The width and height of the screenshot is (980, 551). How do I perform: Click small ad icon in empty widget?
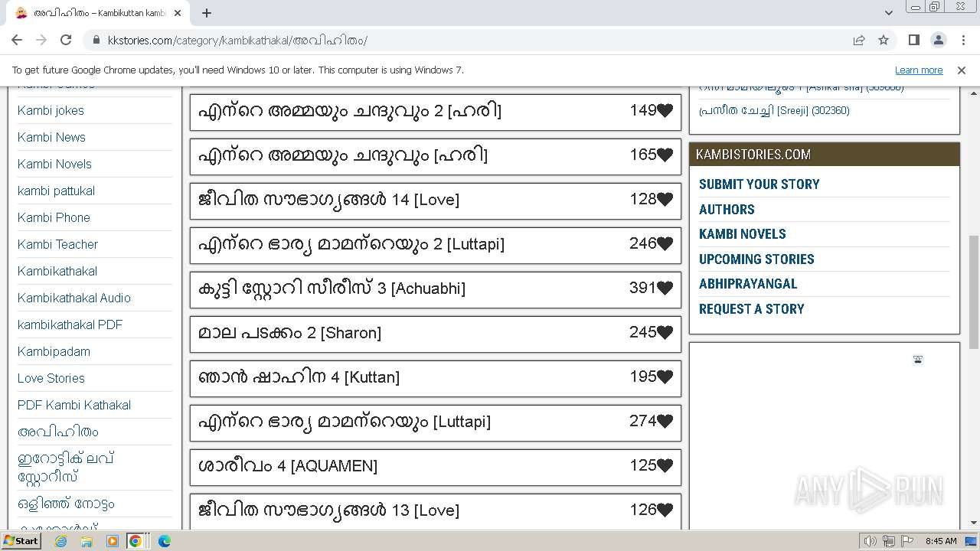[918, 360]
